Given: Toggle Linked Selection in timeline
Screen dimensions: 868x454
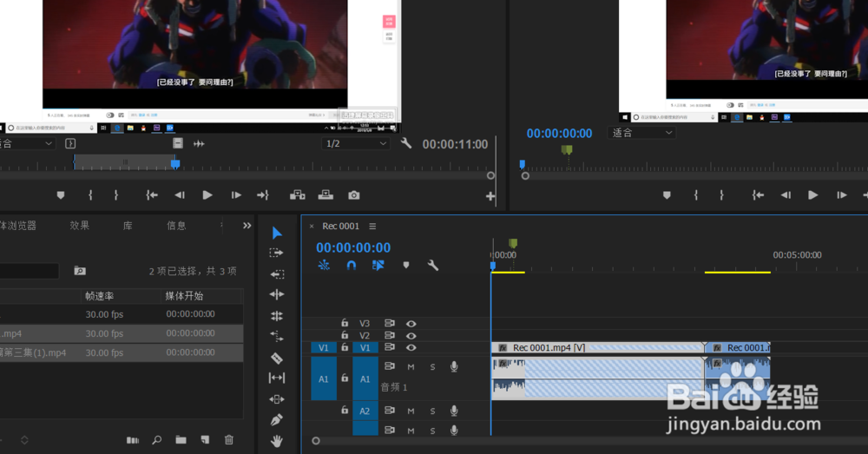Looking at the screenshot, I should tap(378, 266).
